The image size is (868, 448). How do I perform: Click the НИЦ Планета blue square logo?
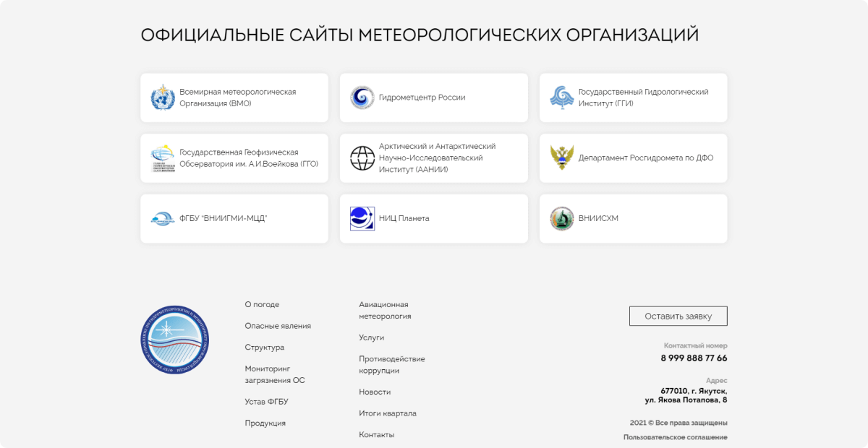pyautogui.click(x=362, y=218)
